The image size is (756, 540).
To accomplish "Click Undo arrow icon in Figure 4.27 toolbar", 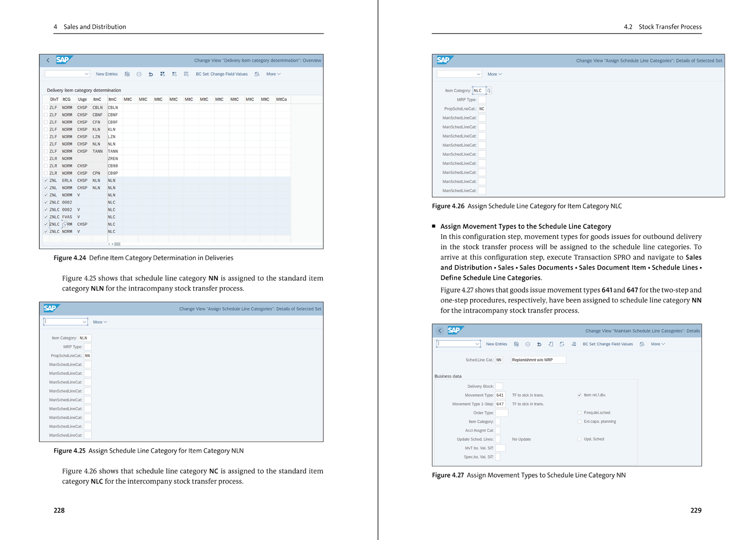I will click(x=539, y=344).
